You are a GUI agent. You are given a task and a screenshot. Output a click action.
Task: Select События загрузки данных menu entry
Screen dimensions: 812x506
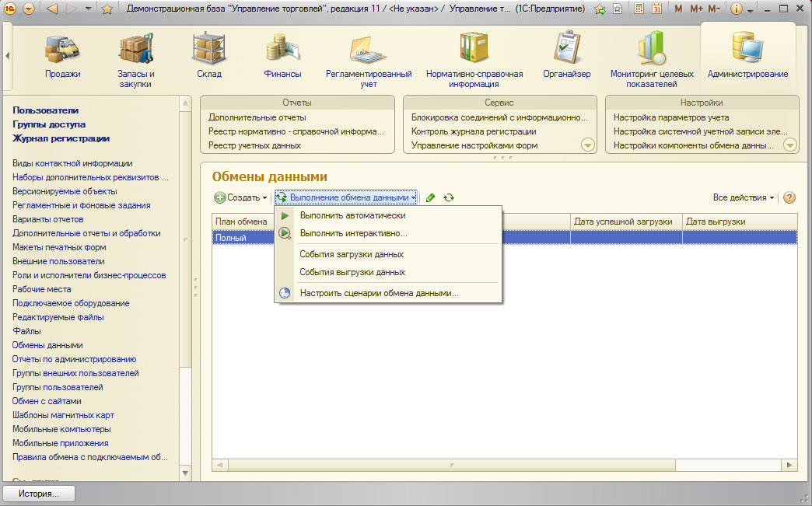coord(352,254)
